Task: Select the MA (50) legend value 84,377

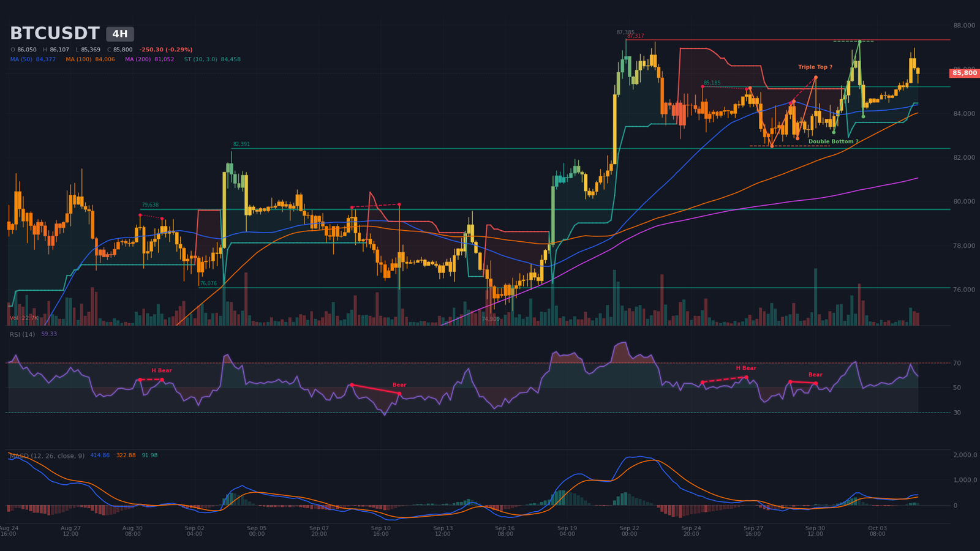Action: click(x=46, y=59)
